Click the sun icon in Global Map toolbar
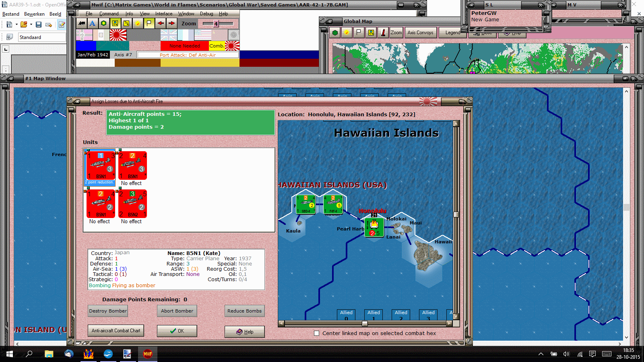644x362 pixels. pos(346,33)
